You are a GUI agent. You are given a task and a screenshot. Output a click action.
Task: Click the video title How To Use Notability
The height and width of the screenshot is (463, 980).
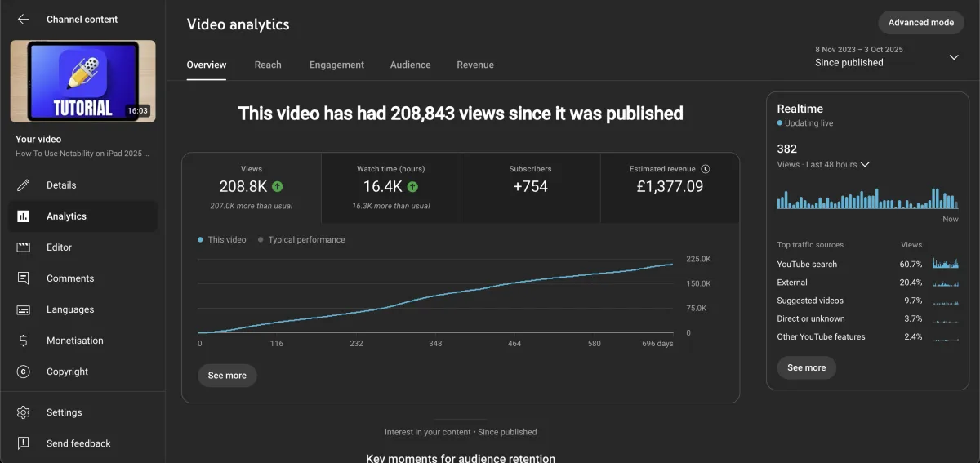coord(82,154)
